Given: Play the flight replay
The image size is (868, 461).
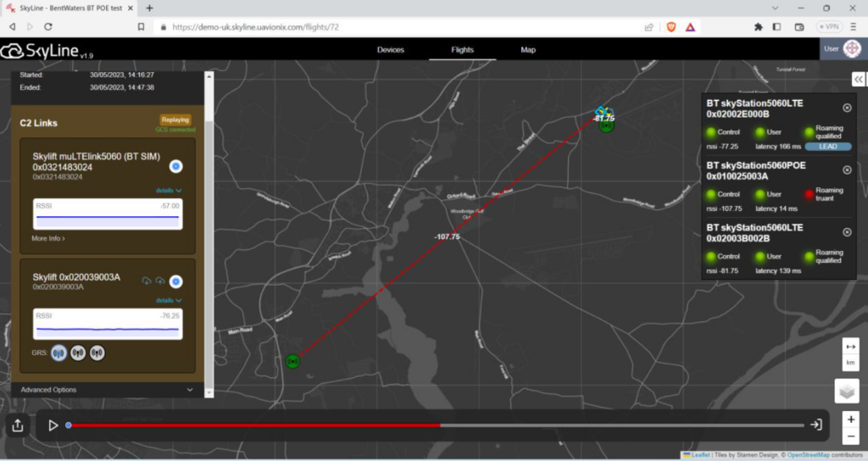Looking at the screenshot, I should (x=53, y=425).
